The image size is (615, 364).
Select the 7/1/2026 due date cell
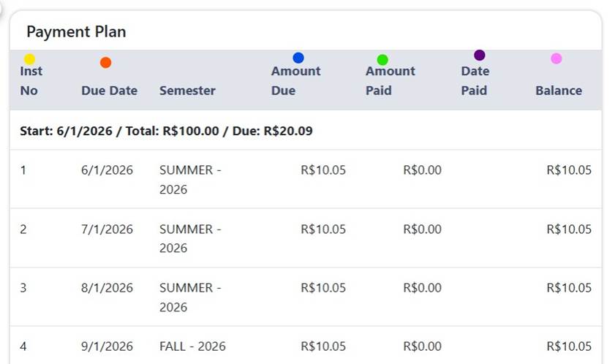coord(107,229)
